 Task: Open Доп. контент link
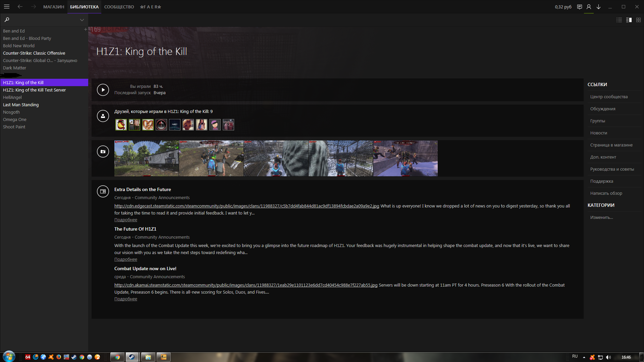[603, 157]
